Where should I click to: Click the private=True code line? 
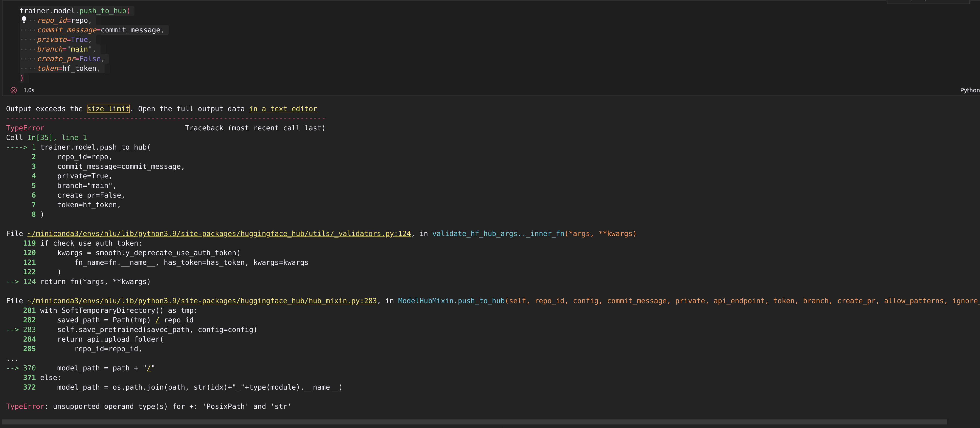tap(63, 39)
